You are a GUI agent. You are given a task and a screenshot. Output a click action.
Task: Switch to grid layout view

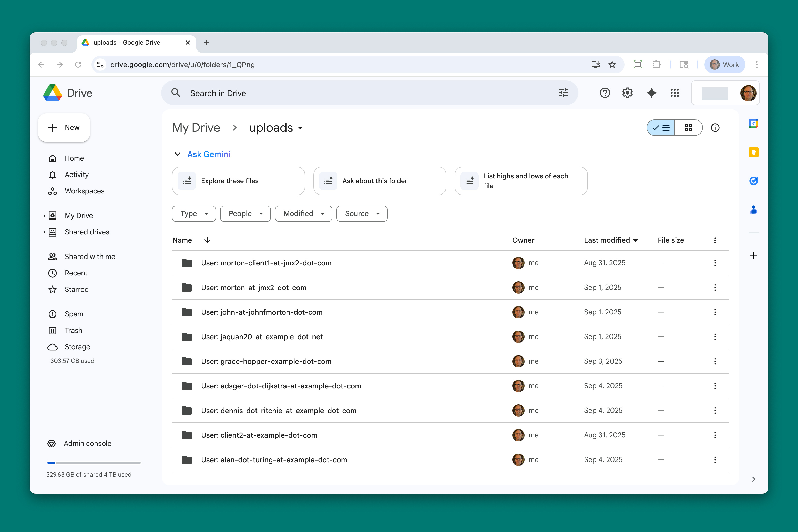click(x=688, y=128)
